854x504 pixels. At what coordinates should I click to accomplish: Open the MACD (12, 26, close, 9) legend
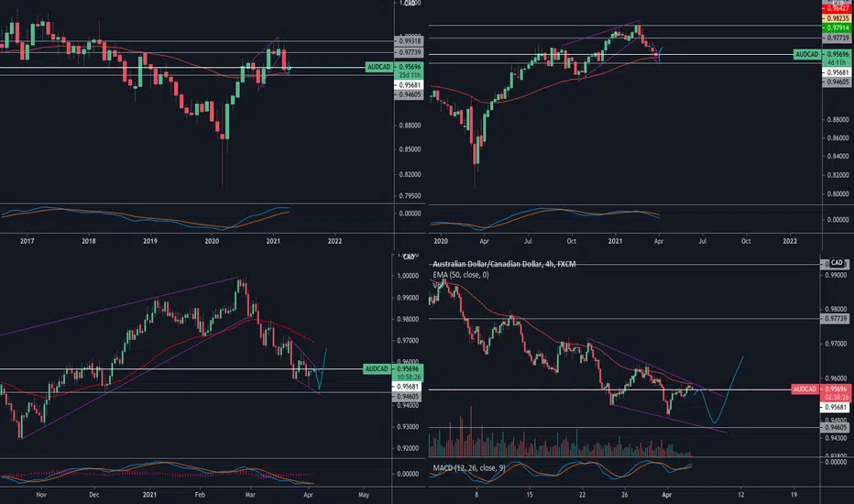click(469, 467)
